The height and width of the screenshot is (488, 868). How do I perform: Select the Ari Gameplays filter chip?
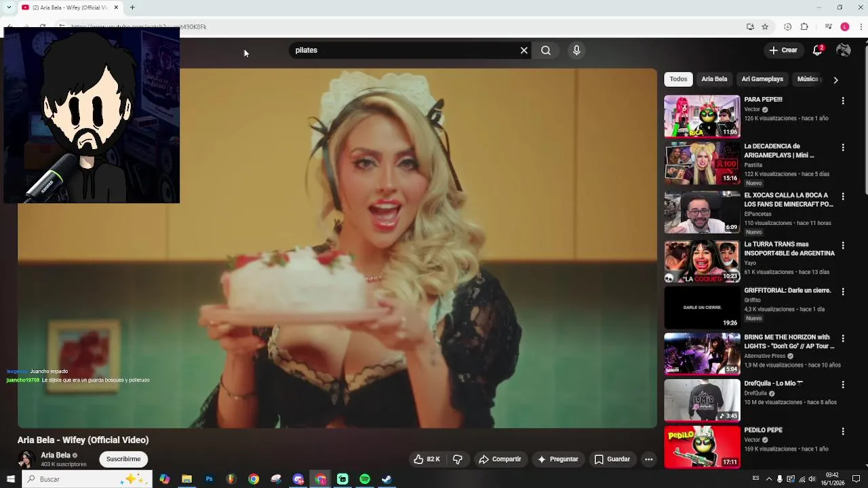[762, 79]
